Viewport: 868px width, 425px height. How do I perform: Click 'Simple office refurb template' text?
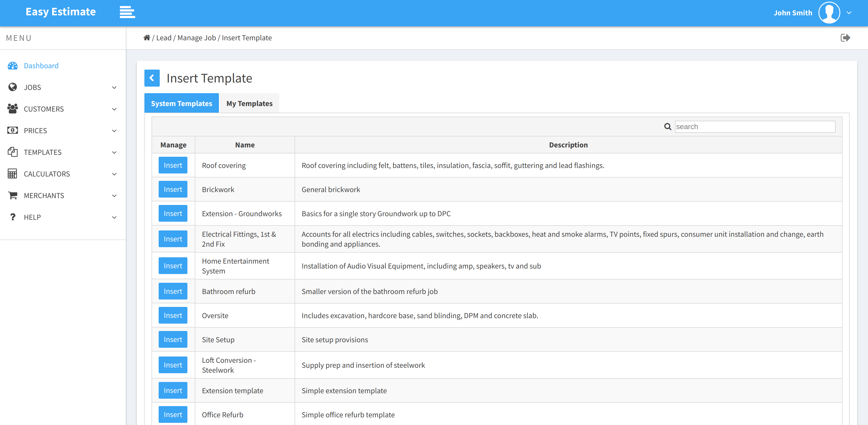pyautogui.click(x=348, y=415)
